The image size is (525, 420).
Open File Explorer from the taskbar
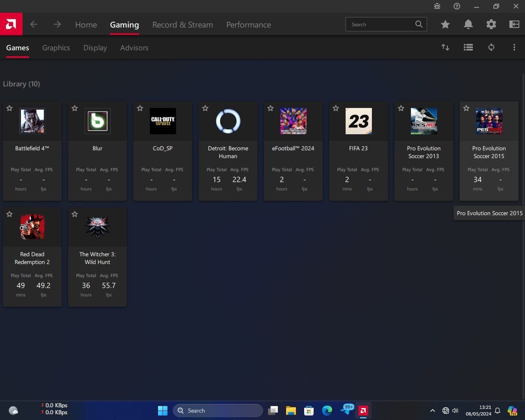291,411
